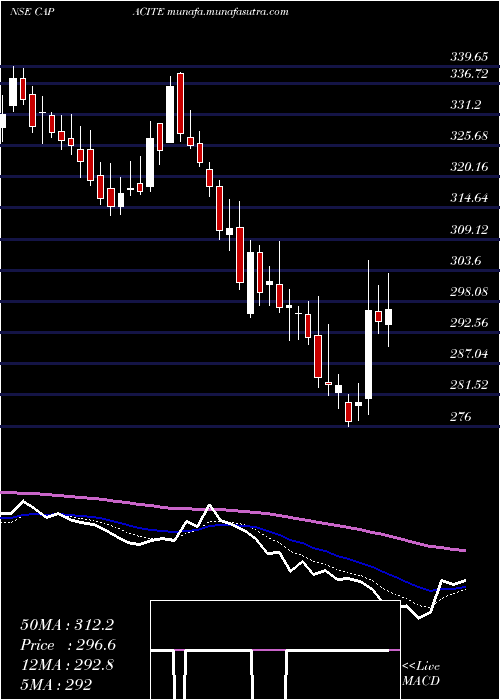Click the 276 price axis label
This screenshot has width=500, height=700.
(x=461, y=417)
